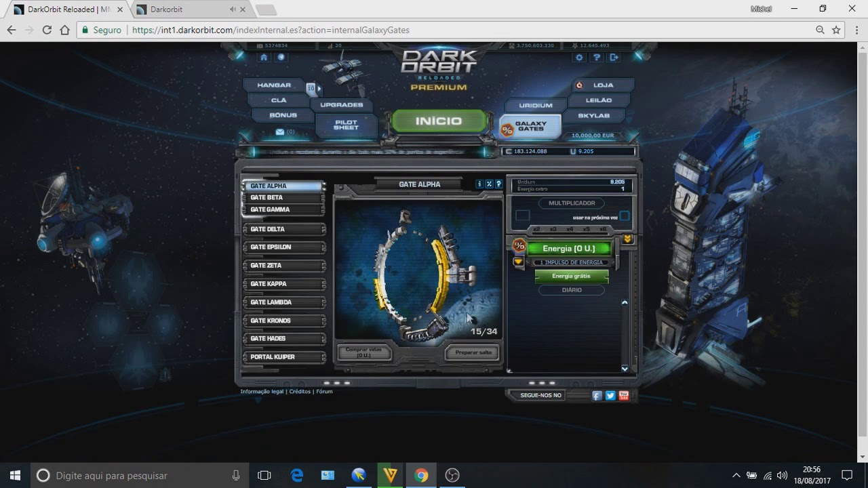Open Facebook social icon
This screenshot has width=868, height=488.
(597, 396)
